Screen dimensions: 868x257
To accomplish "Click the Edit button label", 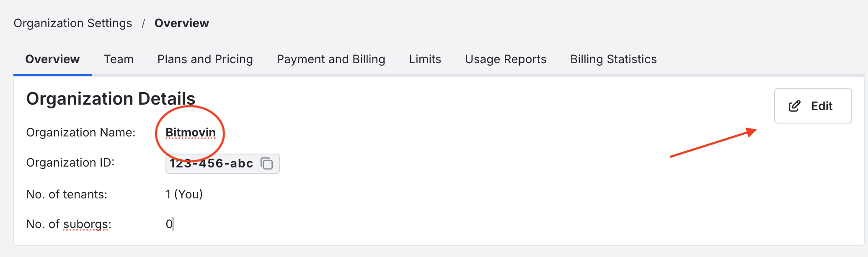I will (822, 106).
